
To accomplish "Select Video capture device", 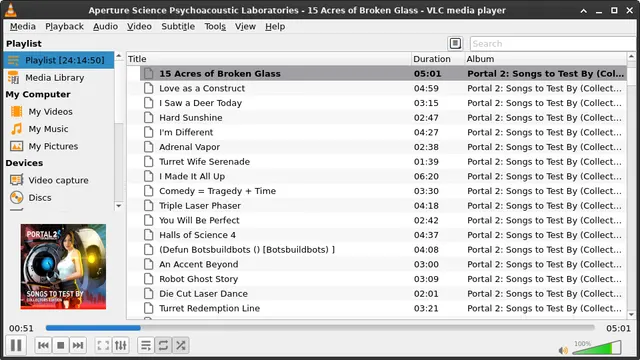I will [59, 180].
